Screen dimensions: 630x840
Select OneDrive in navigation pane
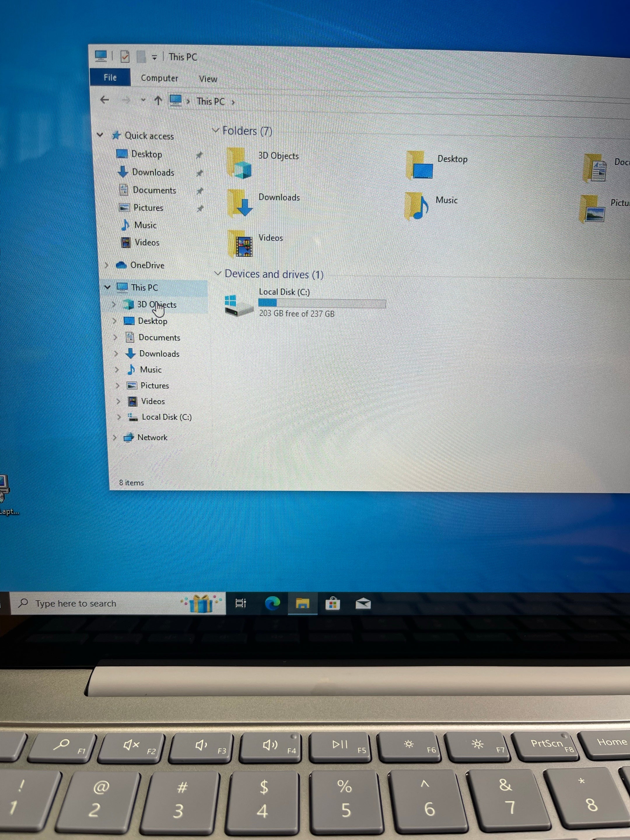(x=147, y=265)
